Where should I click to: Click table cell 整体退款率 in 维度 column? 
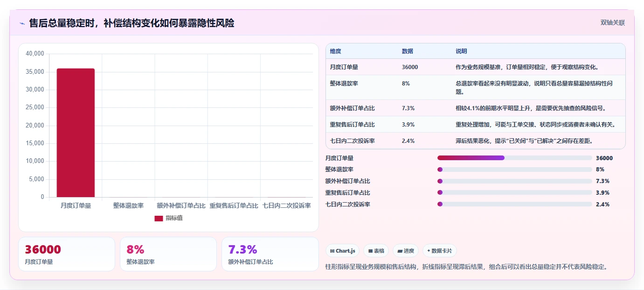click(x=344, y=83)
